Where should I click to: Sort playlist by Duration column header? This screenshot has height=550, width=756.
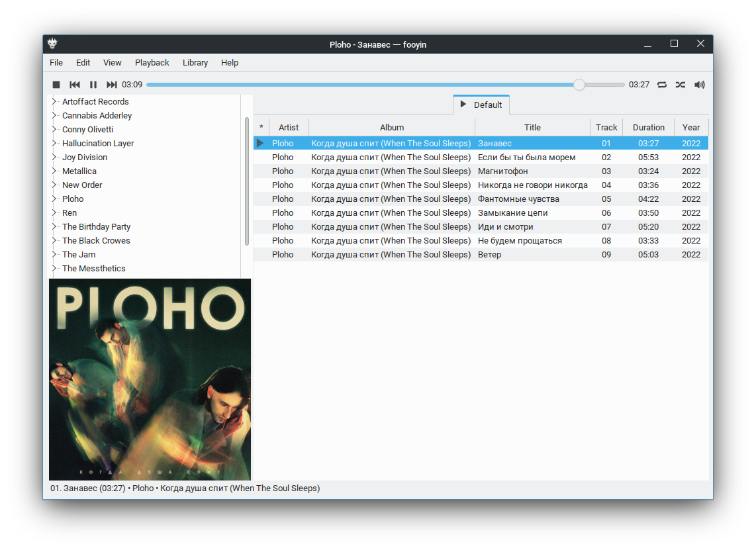648,127
